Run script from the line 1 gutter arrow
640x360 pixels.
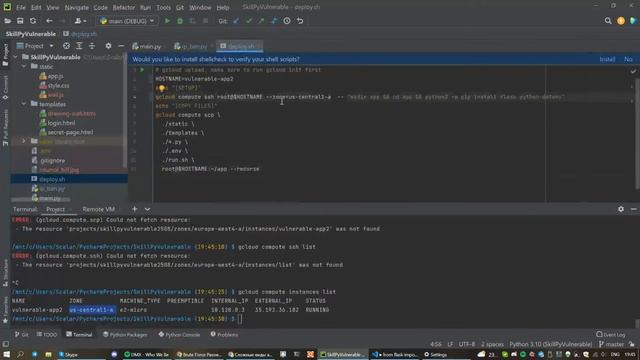[142, 70]
